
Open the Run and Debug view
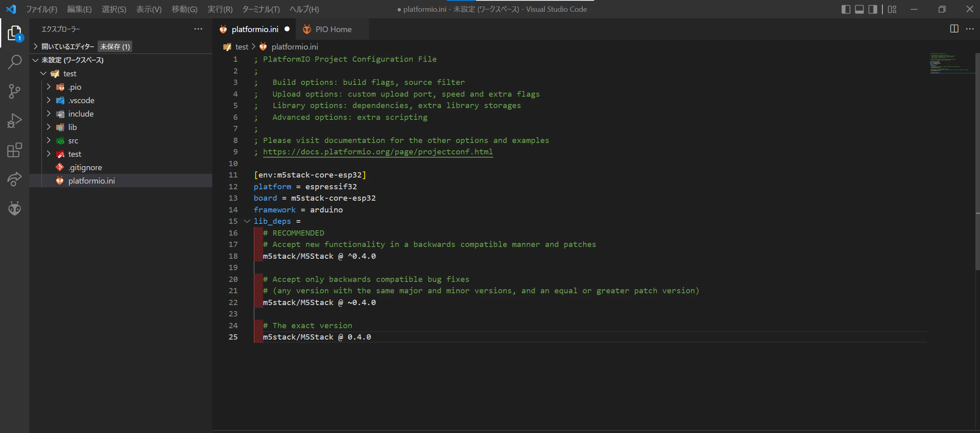point(15,121)
